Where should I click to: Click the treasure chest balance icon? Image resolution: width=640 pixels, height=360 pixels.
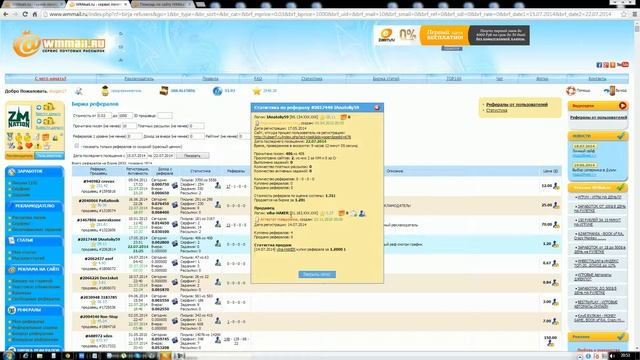coord(164,91)
